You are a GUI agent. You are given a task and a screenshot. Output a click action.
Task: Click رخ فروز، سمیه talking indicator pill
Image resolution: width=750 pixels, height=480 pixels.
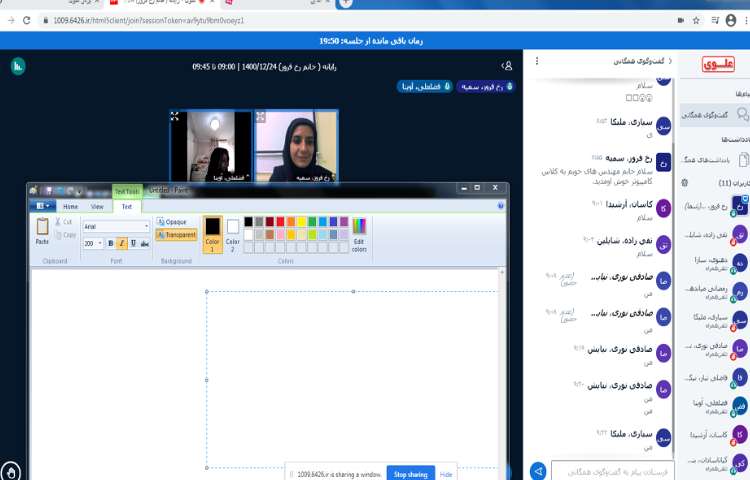pos(485,87)
